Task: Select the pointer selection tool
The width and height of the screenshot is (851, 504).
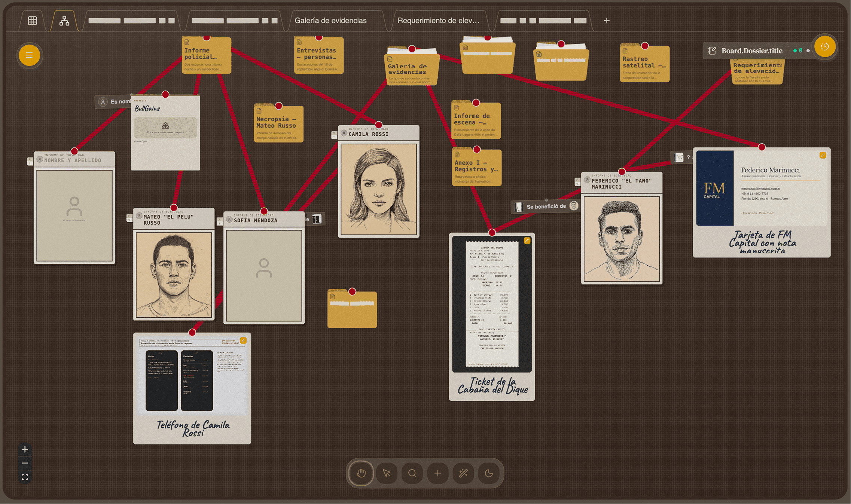Action: tap(387, 473)
